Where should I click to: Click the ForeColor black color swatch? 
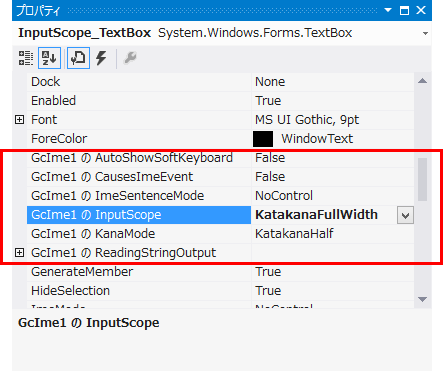coord(263,139)
